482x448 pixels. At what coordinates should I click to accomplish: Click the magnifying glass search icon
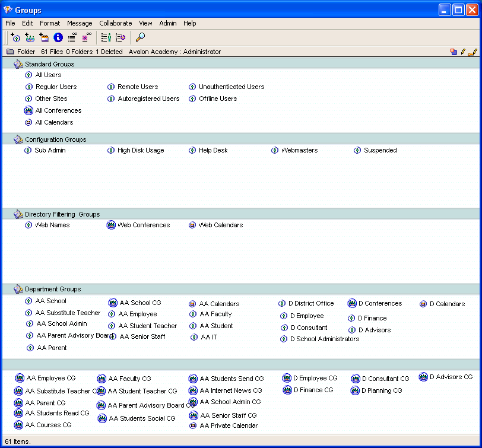coord(140,37)
